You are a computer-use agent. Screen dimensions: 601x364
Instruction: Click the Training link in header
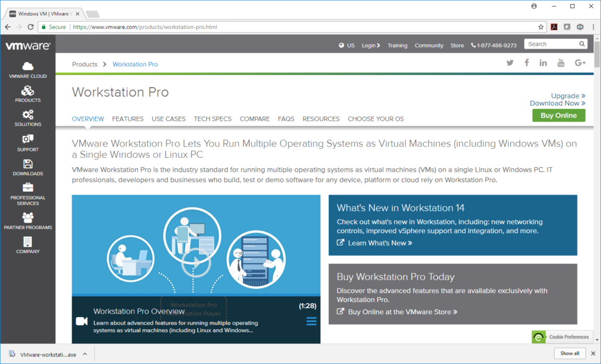(397, 45)
